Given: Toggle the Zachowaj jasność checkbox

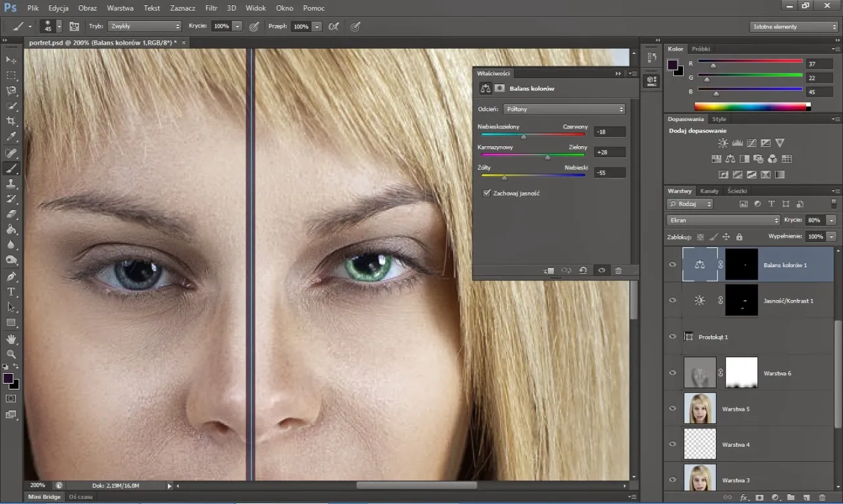Looking at the screenshot, I should [x=487, y=193].
